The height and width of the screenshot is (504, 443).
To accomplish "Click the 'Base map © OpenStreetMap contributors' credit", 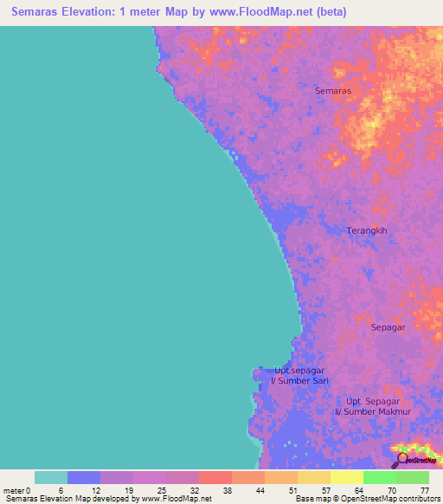I will pyautogui.click(x=368, y=499).
